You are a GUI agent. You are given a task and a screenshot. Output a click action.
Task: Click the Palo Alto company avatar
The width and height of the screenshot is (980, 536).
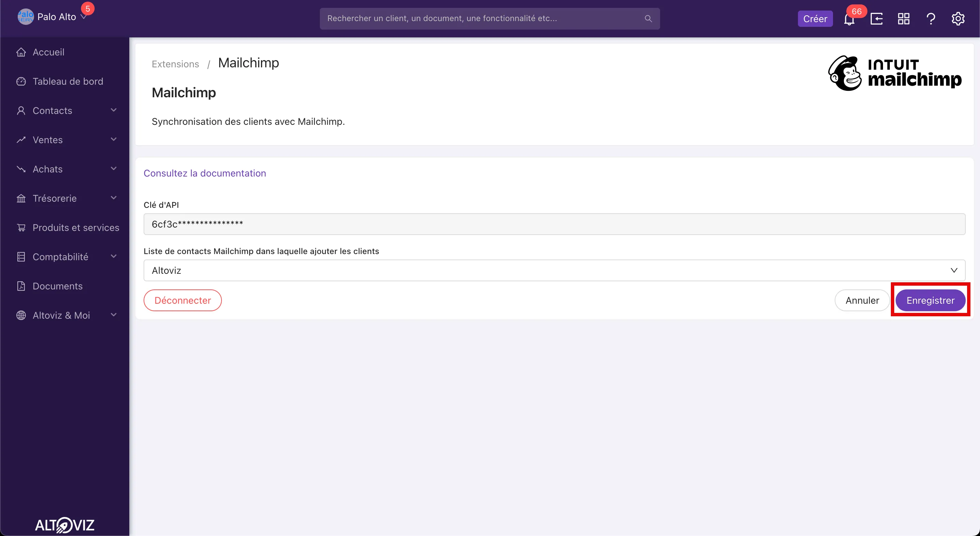26,17
